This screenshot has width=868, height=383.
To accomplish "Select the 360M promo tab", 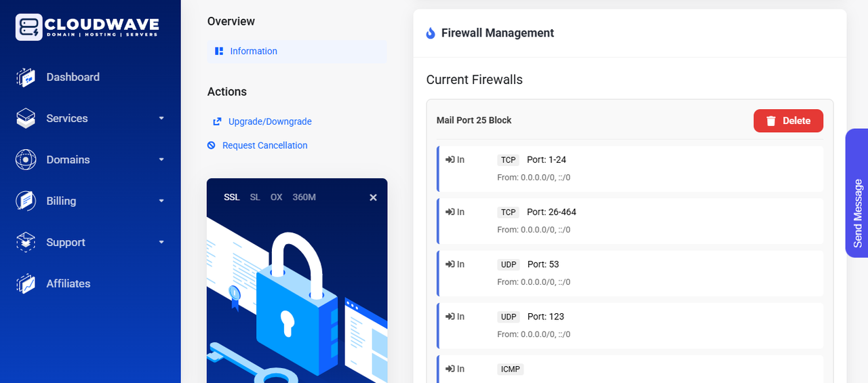I will [x=304, y=197].
